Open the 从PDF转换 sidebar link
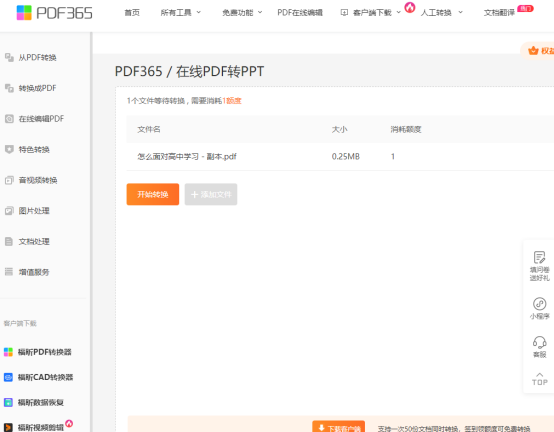The image size is (554, 432). 37,57
